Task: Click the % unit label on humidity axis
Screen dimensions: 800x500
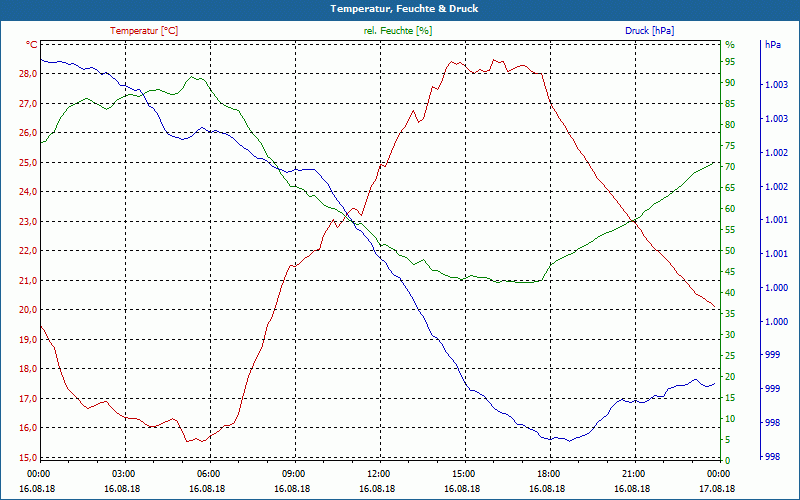Action: click(730, 44)
